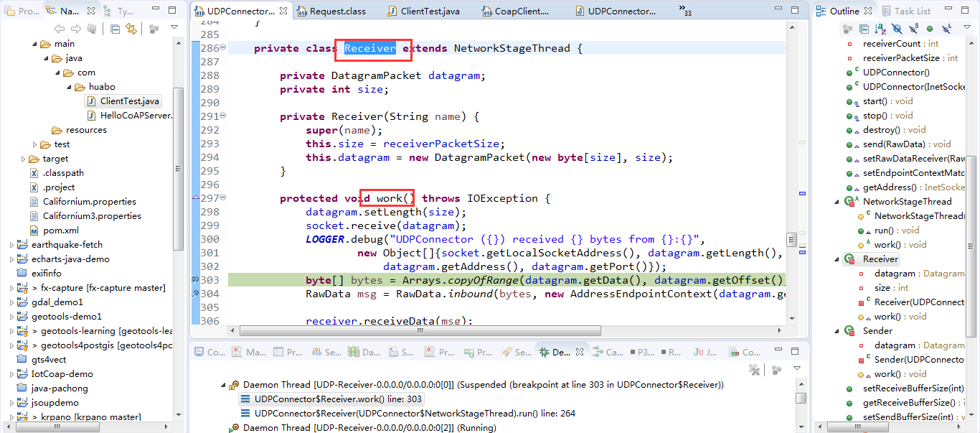This screenshot has width=980, height=433.
Task: Open Outline view menu dropdown
Action: [x=967, y=28]
